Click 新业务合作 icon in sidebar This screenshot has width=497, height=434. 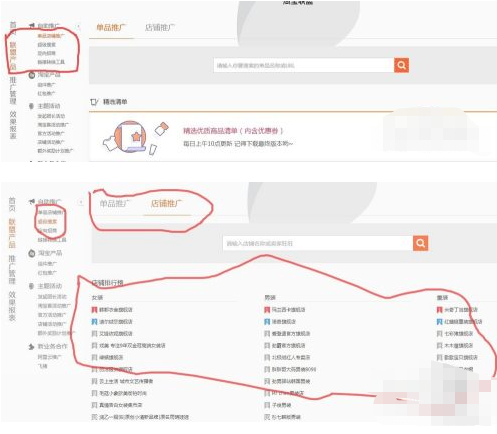click(x=31, y=347)
